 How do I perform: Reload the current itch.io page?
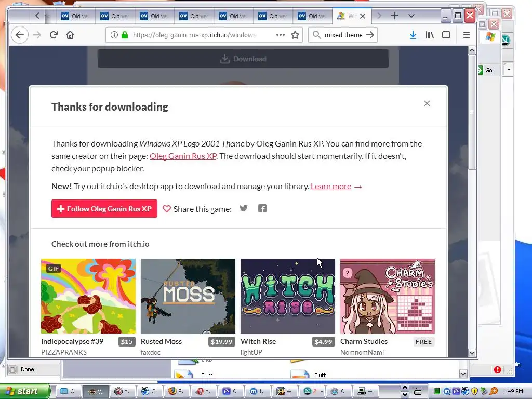(54, 35)
